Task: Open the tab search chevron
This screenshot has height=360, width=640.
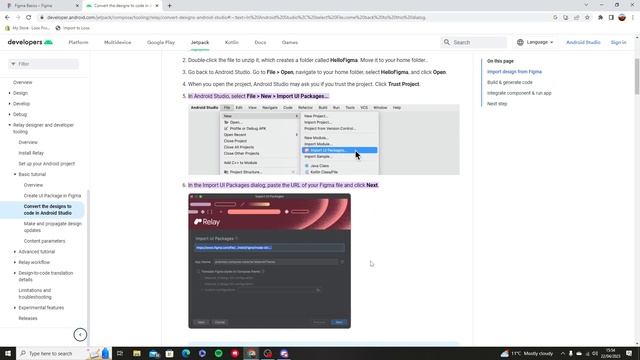Action: coord(586,5)
